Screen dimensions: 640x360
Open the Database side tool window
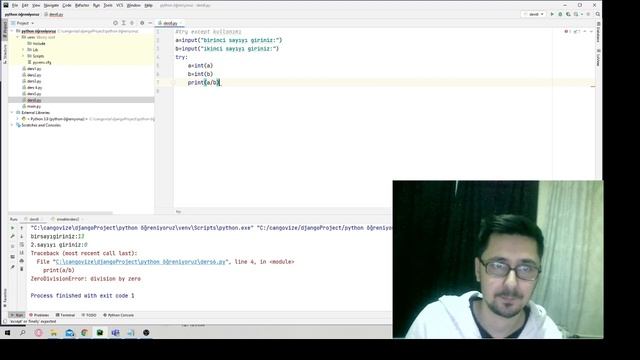tap(598, 32)
